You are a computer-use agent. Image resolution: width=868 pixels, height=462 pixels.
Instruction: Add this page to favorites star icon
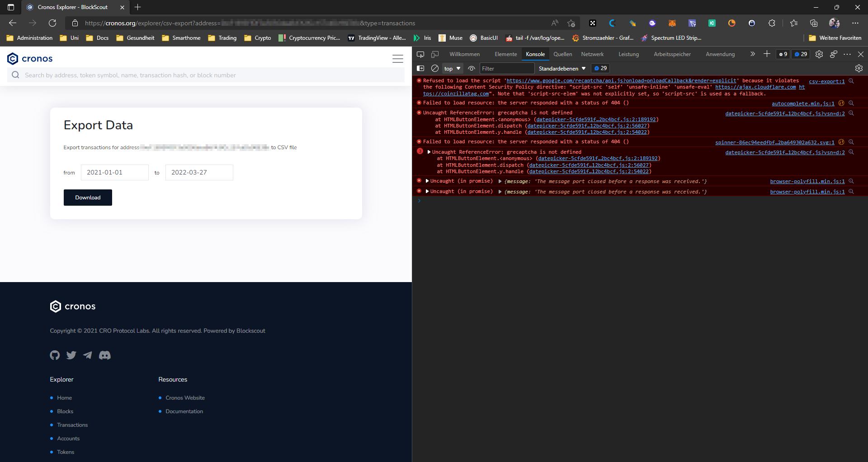571,23
